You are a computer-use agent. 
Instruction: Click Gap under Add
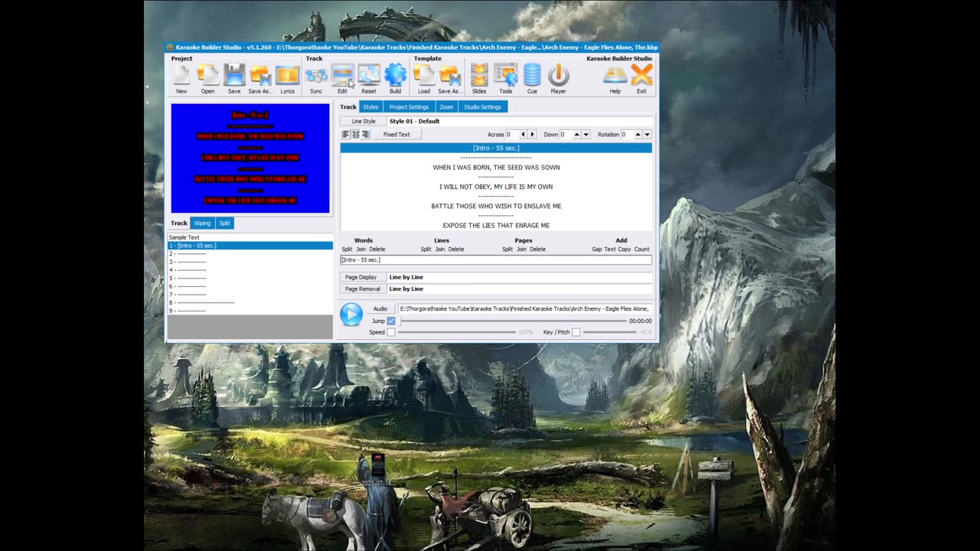(x=596, y=249)
